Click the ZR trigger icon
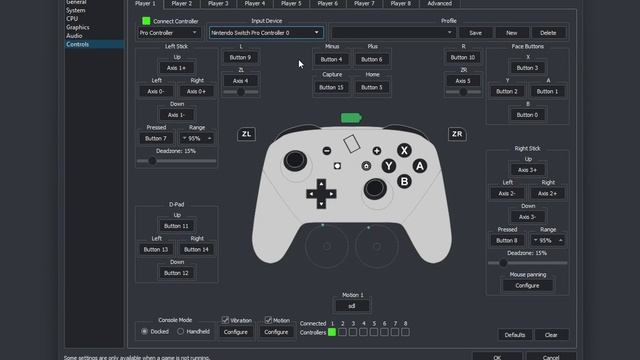640x360 pixels. [x=457, y=134]
